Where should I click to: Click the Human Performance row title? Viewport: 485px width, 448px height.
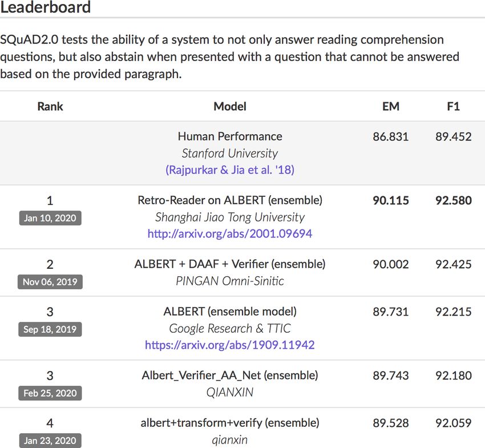(x=230, y=136)
